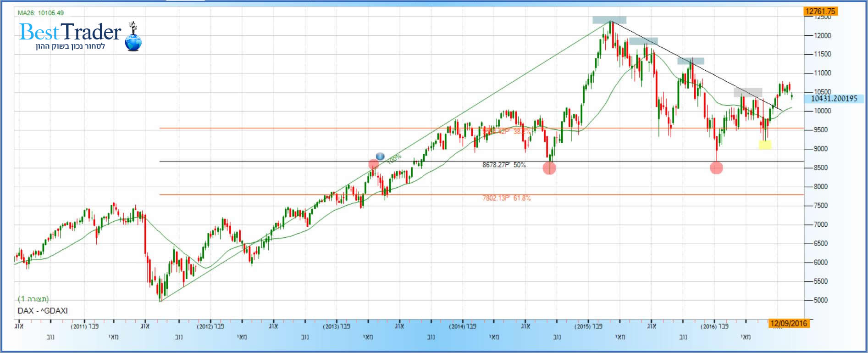Click the red circle marker near May 2013
Image resolution: width=868 pixels, height=353 pixels.
click(374, 164)
